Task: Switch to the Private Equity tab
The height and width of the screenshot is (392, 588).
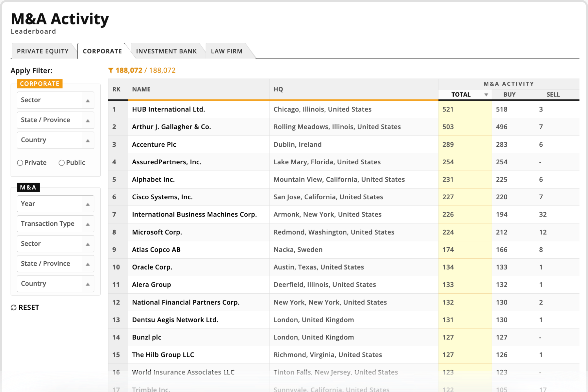Action: click(x=43, y=51)
